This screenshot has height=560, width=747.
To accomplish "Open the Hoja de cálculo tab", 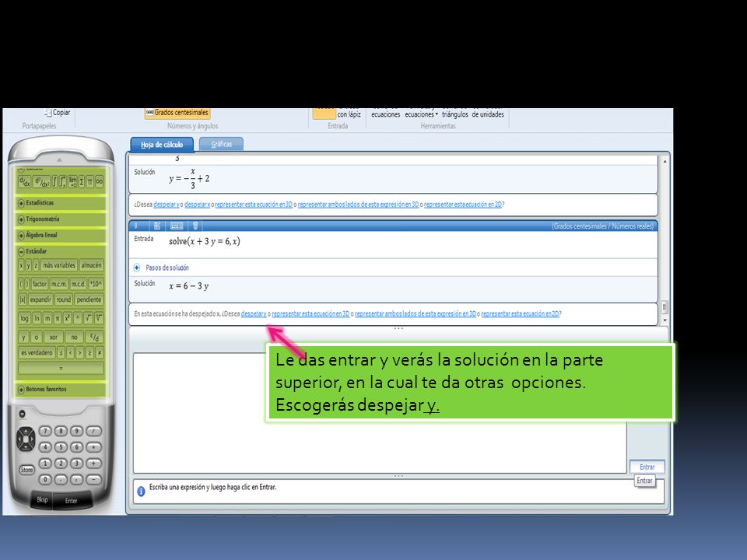I will click(x=162, y=145).
